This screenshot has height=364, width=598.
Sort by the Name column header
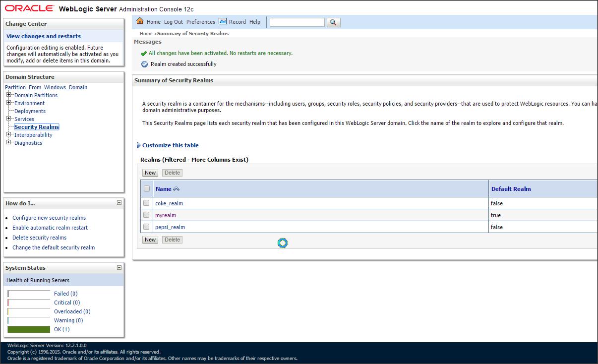click(x=164, y=189)
